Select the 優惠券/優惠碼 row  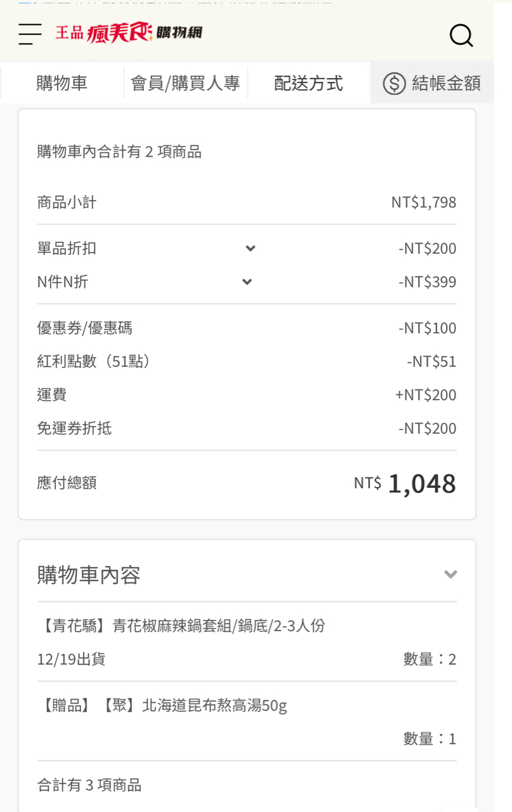tap(85, 328)
